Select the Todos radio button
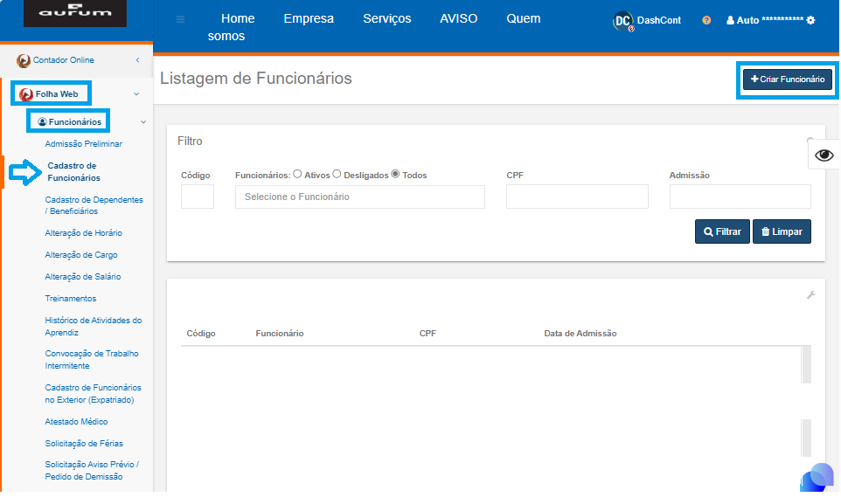Screen dimensions: 841x504 [395, 174]
